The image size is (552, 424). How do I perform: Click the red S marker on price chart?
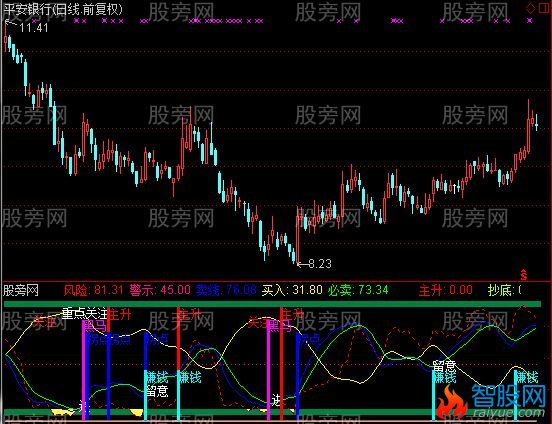[x=524, y=275]
